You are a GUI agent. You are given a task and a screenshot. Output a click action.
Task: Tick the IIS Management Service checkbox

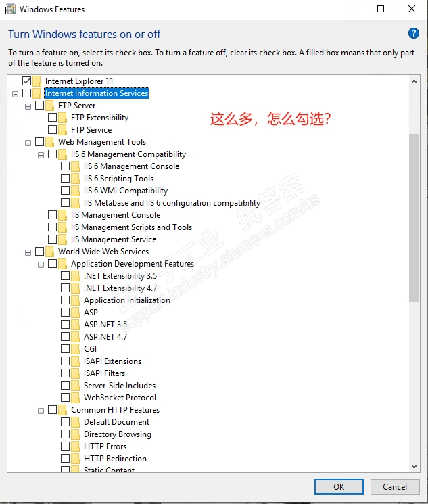pos(52,239)
